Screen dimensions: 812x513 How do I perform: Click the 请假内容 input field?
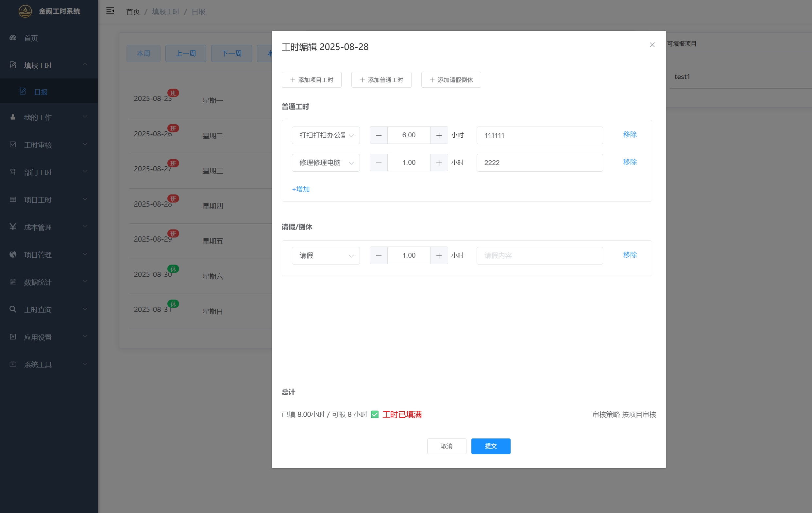click(539, 256)
